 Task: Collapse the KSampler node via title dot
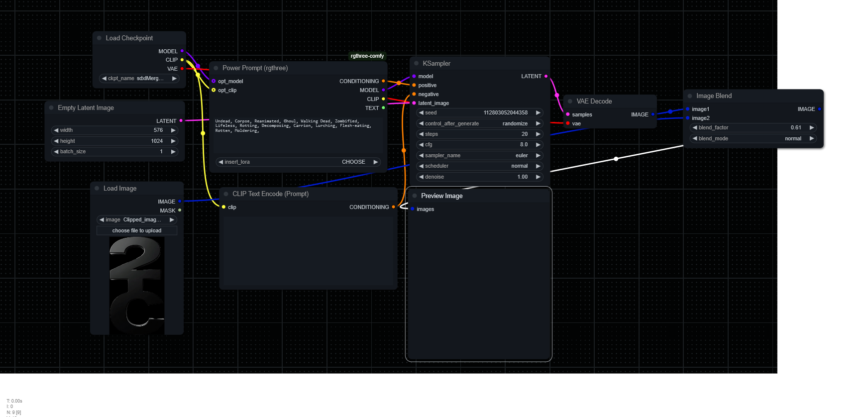point(417,64)
